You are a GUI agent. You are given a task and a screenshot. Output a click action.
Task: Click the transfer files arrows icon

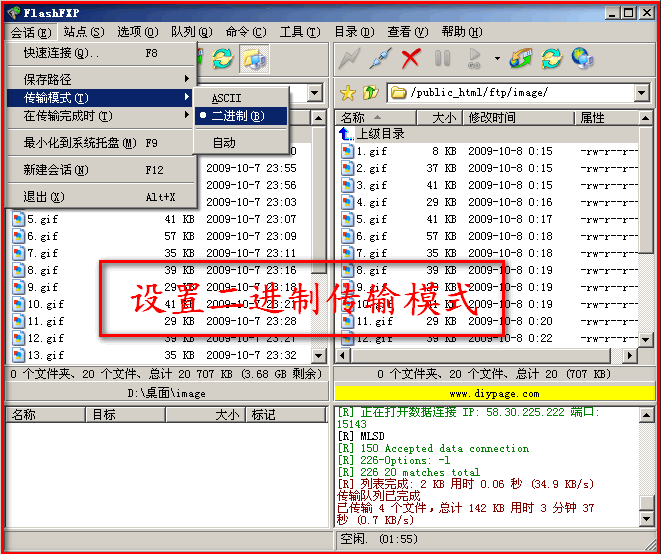point(521,58)
